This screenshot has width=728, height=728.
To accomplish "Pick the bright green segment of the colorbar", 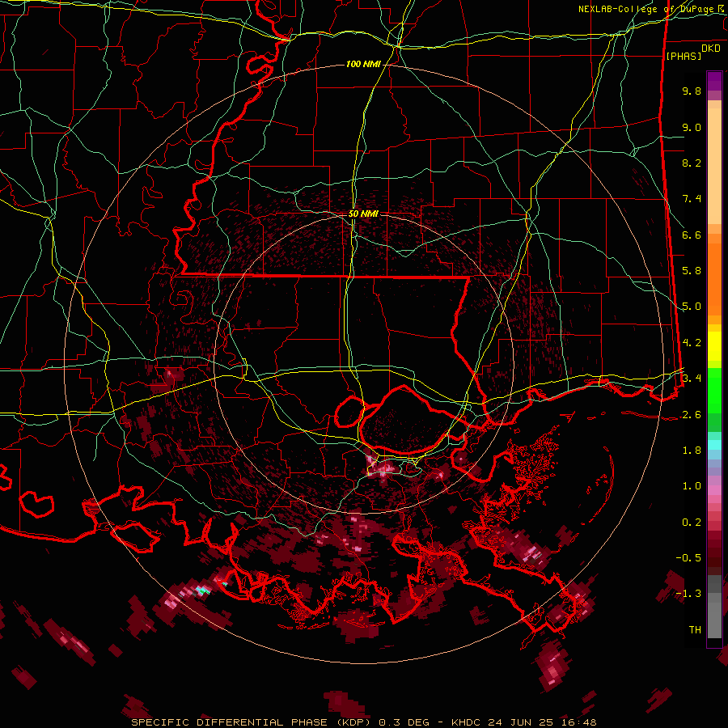I will [714, 391].
